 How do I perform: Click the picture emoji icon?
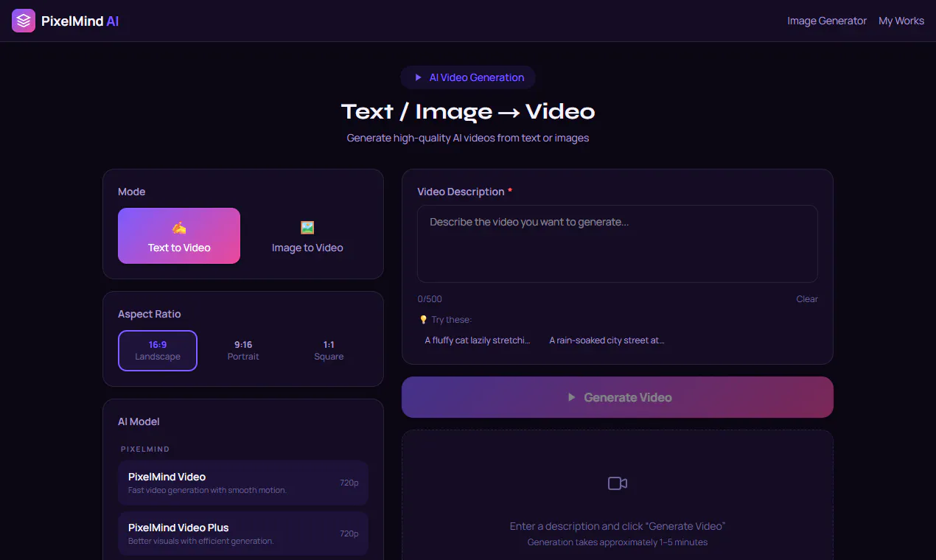[307, 228]
